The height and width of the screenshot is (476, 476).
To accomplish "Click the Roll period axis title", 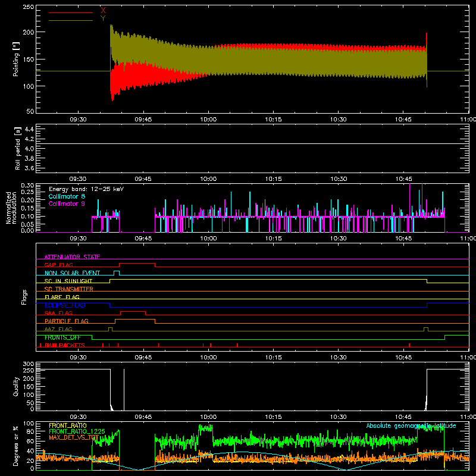I will pos(18,148).
